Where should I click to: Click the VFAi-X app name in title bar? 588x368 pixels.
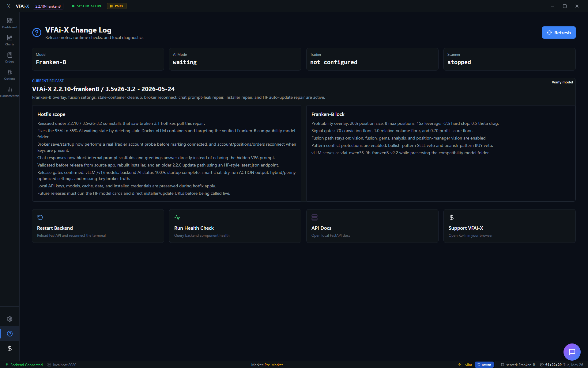(22, 6)
